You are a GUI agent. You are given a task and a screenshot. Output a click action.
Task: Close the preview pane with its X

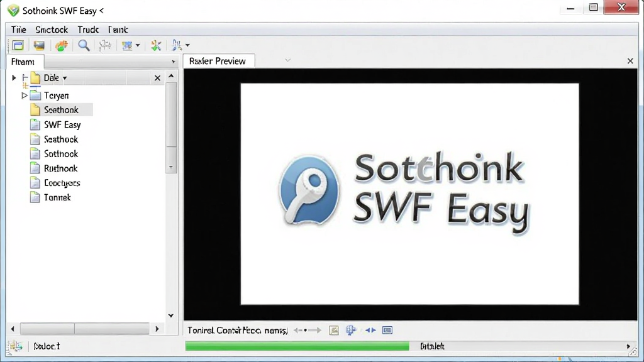tap(630, 61)
